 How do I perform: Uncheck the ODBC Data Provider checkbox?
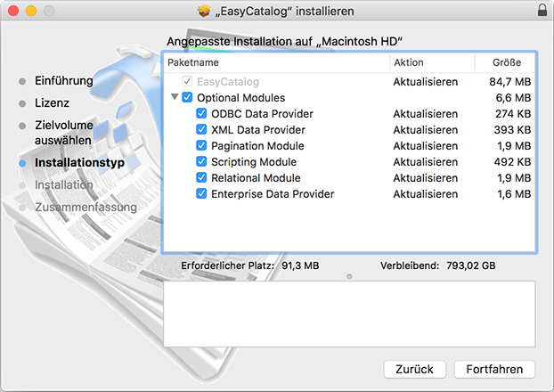point(201,113)
